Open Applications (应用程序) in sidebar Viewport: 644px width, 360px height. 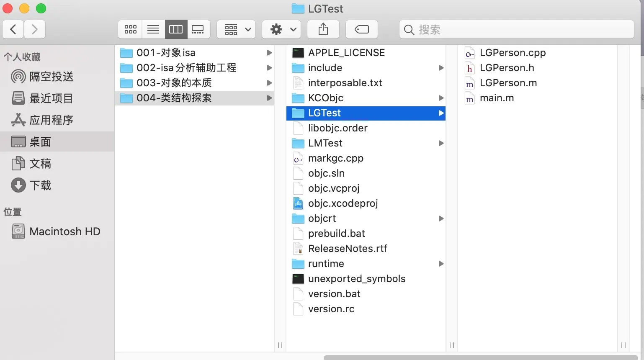[57, 120]
